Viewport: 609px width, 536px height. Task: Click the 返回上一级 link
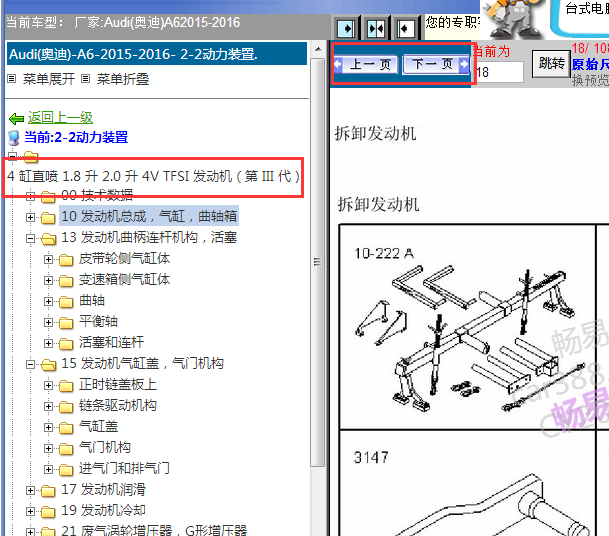click(x=60, y=117)
